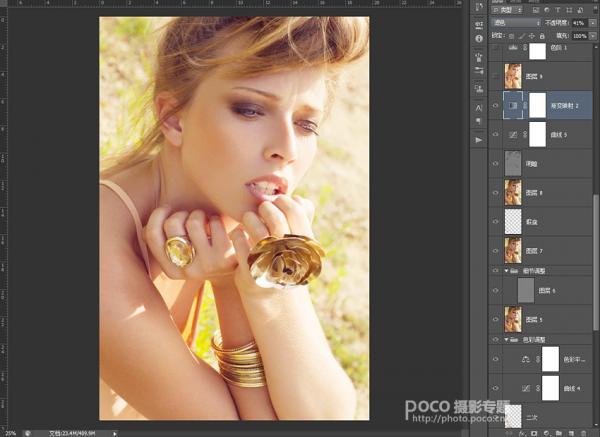Click the color balance icon of 色彩平衡 layer
Viewport: 600px width, 437px height.
point(526,359)
